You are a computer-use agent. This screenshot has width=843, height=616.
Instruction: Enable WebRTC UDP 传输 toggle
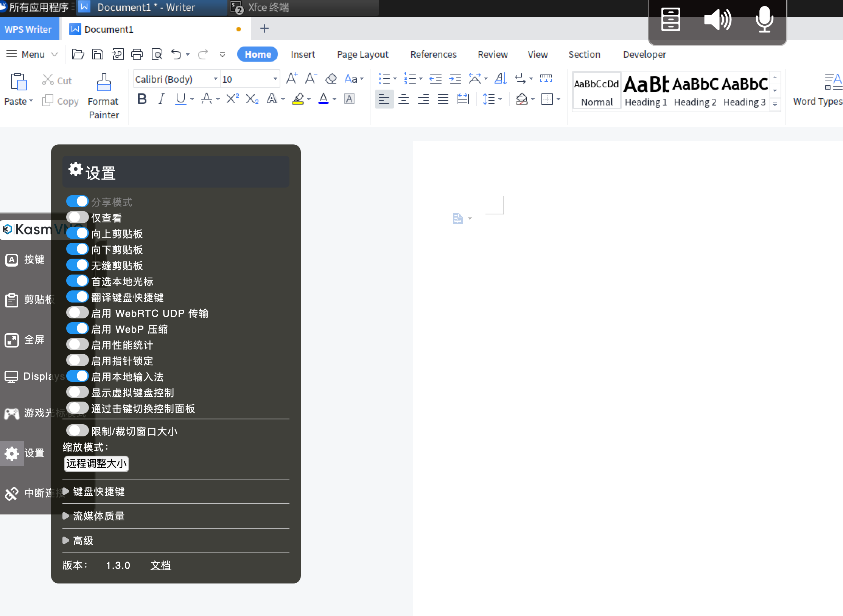pyautogui.click(x=78, y=313)
